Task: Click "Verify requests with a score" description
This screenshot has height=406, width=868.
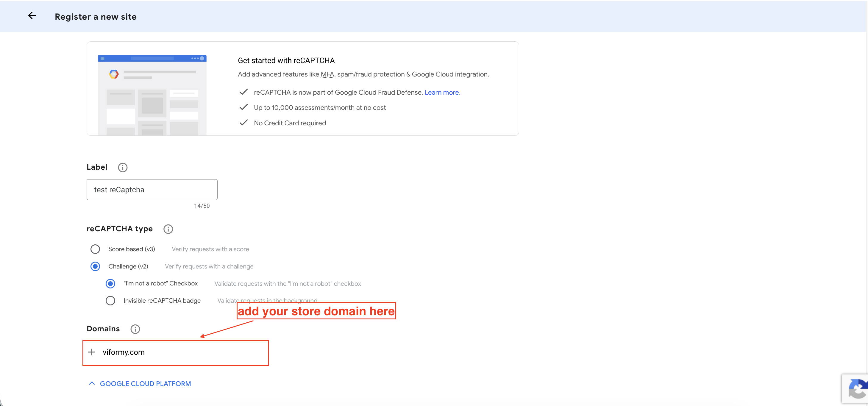Action: (210, 249)
